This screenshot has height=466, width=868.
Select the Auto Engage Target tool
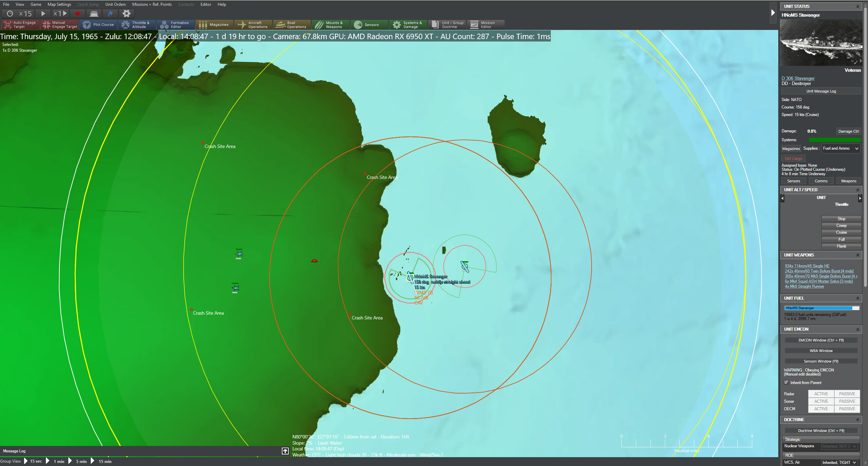pos(20,24)
